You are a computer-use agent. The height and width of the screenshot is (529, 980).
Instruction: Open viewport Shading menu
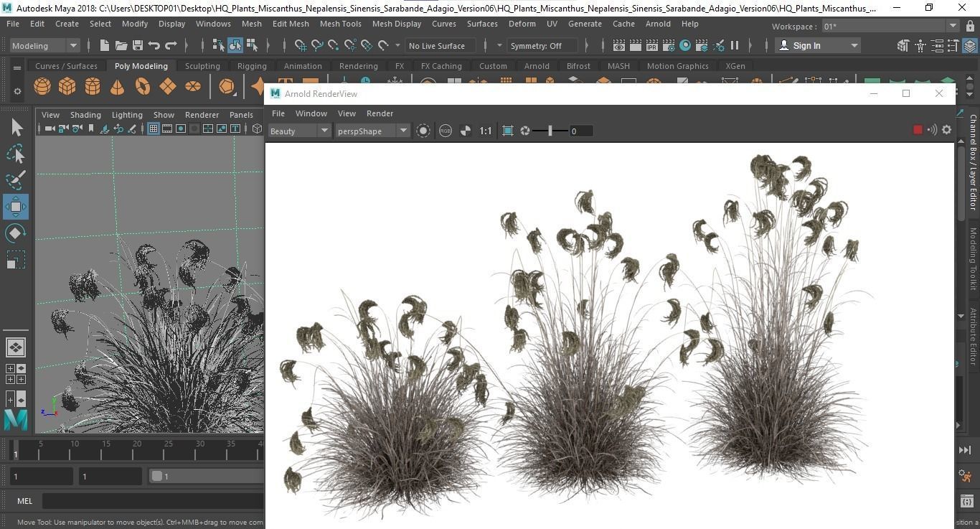click(85, 115)
